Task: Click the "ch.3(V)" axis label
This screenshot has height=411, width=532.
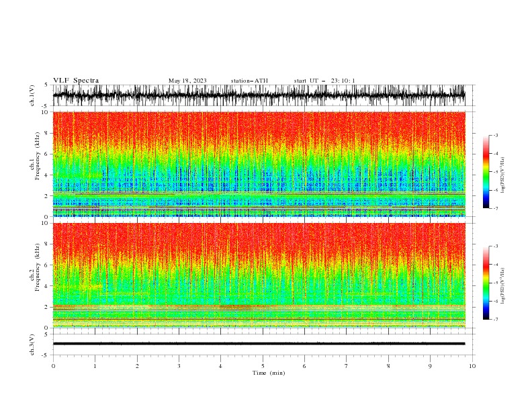Action: (x=32, y=345)
